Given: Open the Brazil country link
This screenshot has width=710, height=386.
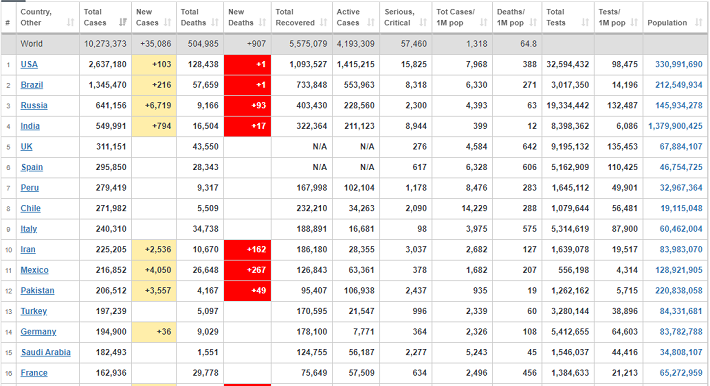Looking at the screenshot, I should coord(32,85).
